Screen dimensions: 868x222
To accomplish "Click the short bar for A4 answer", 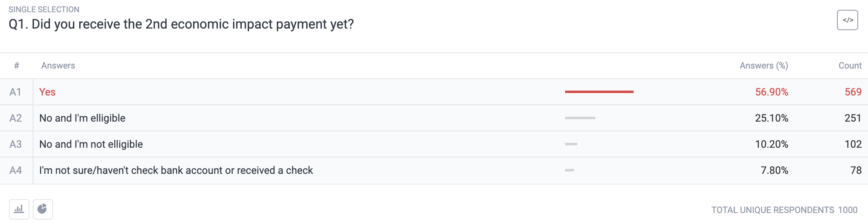I will [569, 170].
